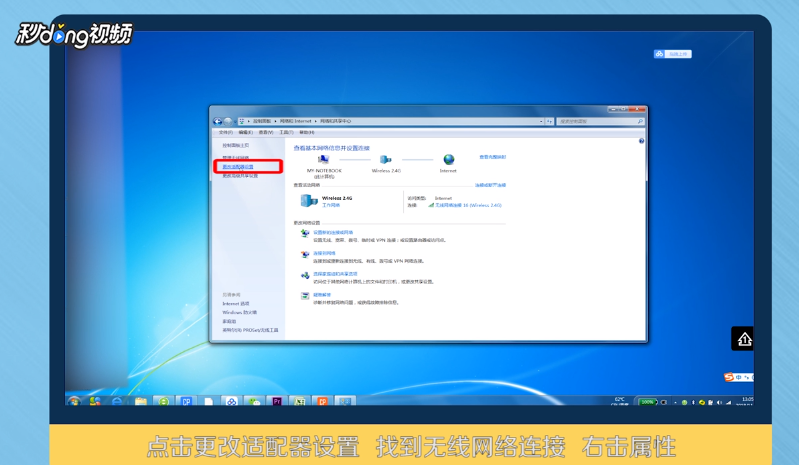Screen dimensions: 799x465
Task: Click the taskbar clock showing 13:05
Action: (747, 401)
